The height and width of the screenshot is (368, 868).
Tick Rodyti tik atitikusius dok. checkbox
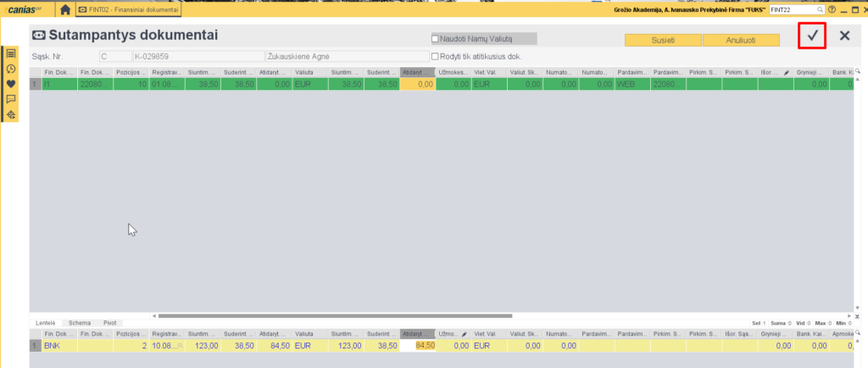(436, 57)
